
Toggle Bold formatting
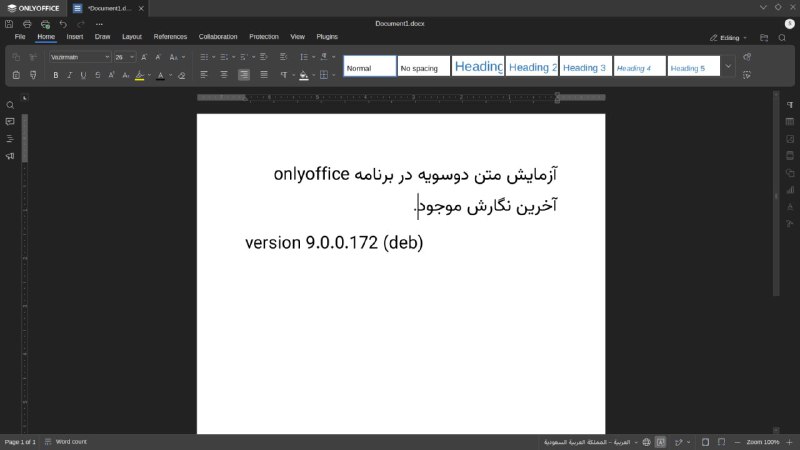[x=56, y=75]
